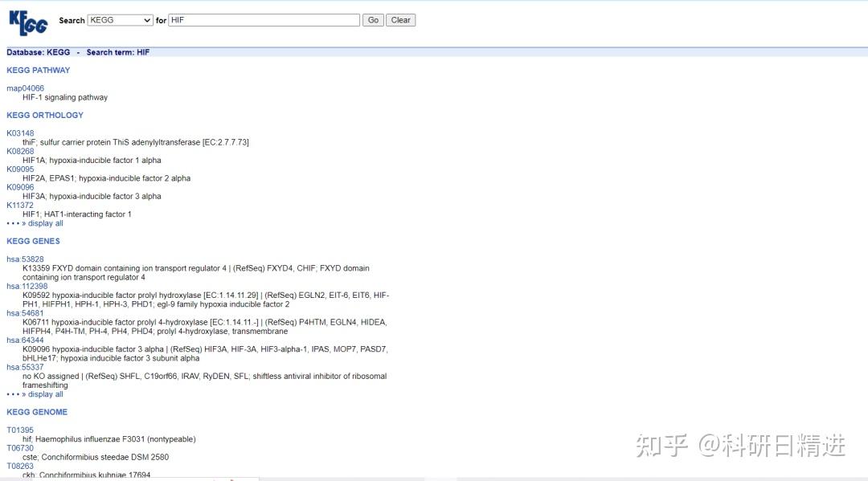The height and width of the screenshot is (481, 868).
Task: Click text 'K06711 hypoxia-inducible factor prolyl 4-hydroxylase'
Action: pyautogui.click(x=115, y=322)
